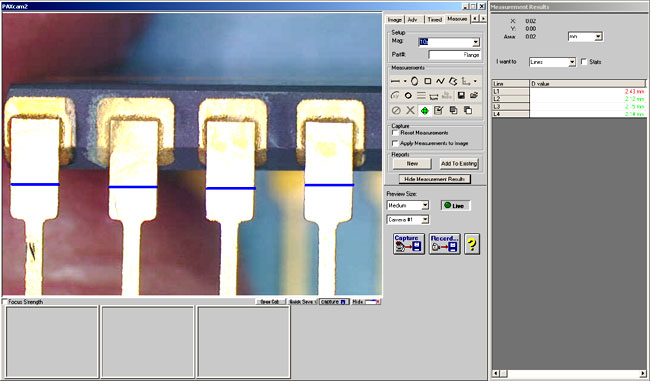Open the line tool options arrow
This screenshot has height=381, width=650.
click(405, 81)
